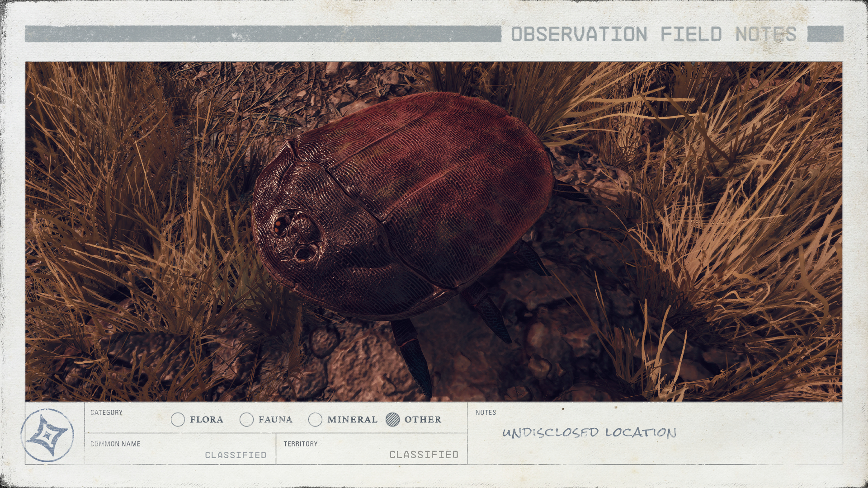Click the Notes label
Viewport: 868px width, 488px height.
[x=486, y=413]
